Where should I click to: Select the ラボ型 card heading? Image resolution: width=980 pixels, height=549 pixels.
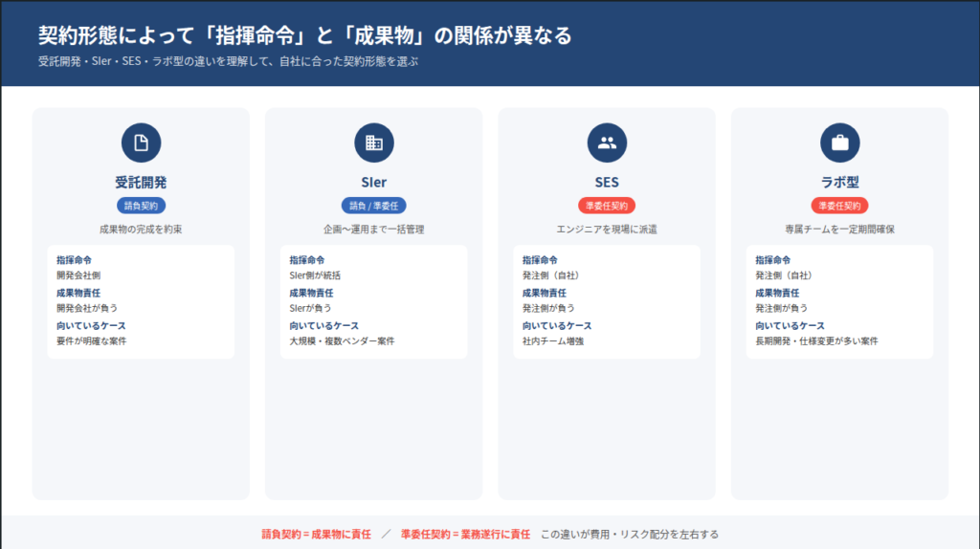click(839, 183)
